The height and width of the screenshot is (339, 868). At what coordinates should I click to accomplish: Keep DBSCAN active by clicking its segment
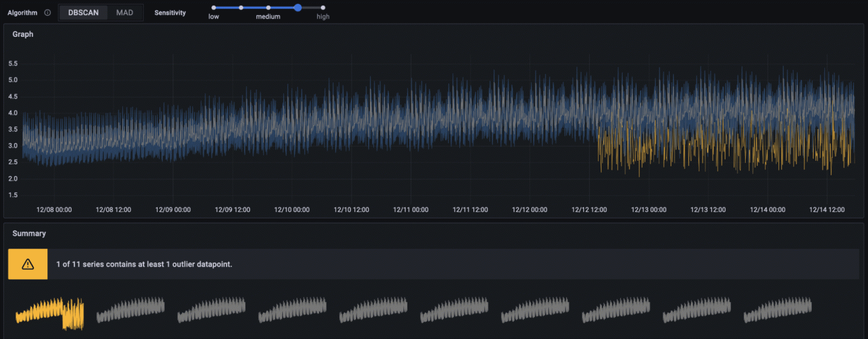click(x=83, y=12)
